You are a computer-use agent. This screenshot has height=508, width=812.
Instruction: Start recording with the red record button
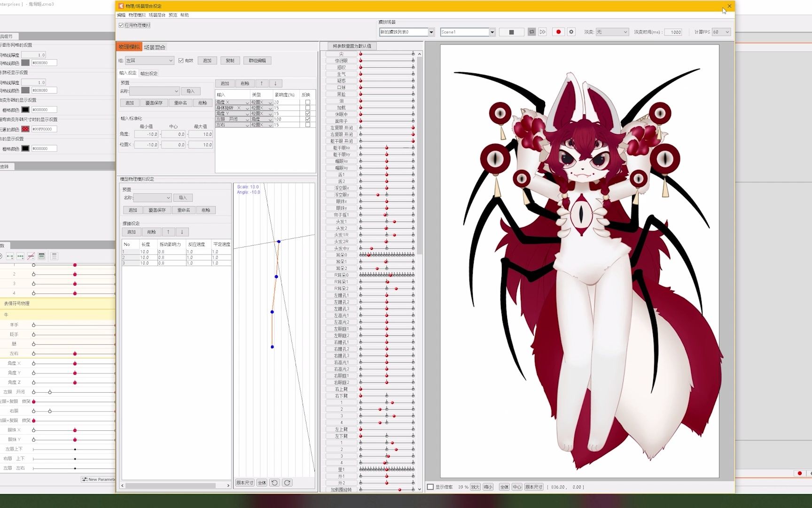click(558, 32)
